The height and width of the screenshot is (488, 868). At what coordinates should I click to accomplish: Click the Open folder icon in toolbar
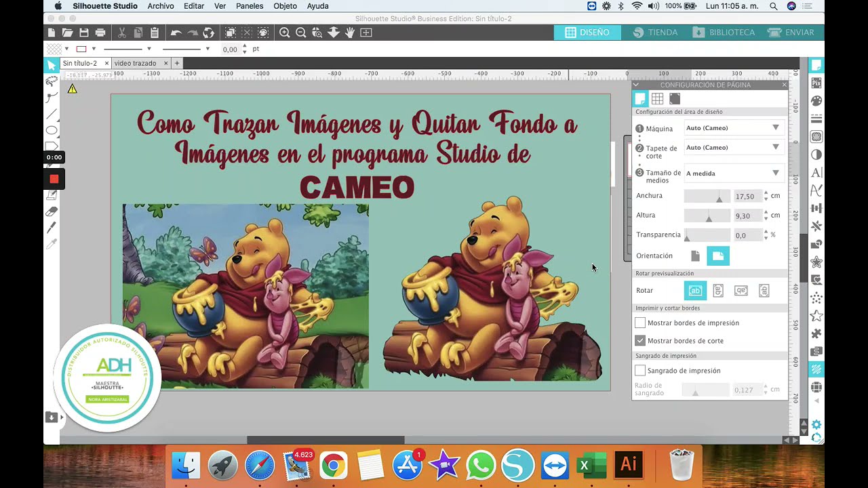click(67, 33)
